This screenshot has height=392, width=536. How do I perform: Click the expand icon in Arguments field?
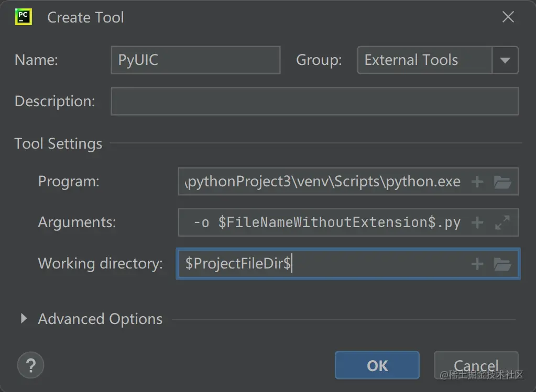[x=502, y=222]
